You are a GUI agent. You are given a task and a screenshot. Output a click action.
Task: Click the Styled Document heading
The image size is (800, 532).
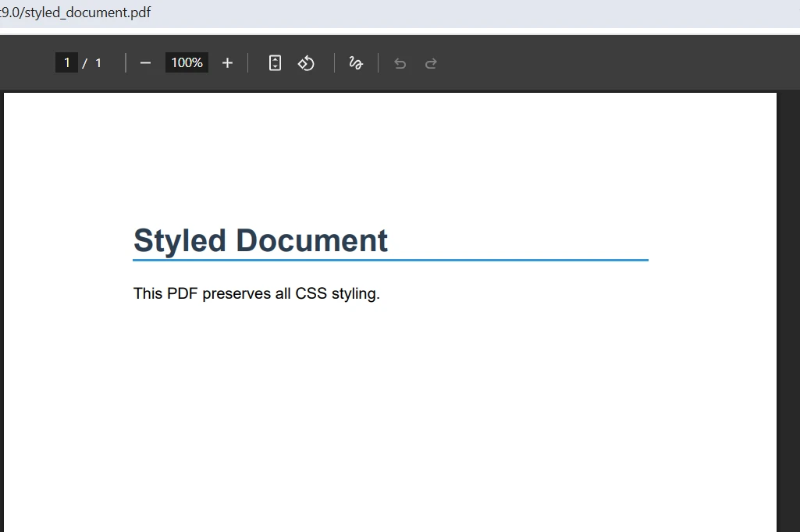pos(260,240)
